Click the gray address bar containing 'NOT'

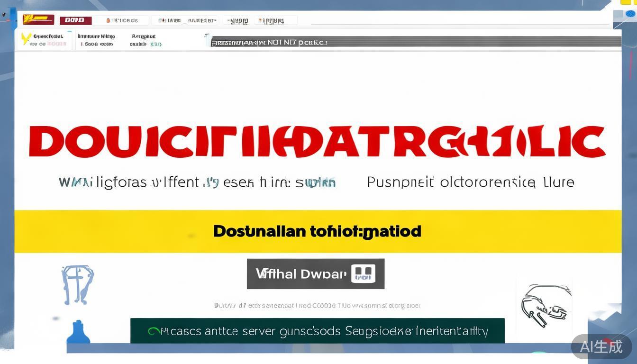click(415, 42)
